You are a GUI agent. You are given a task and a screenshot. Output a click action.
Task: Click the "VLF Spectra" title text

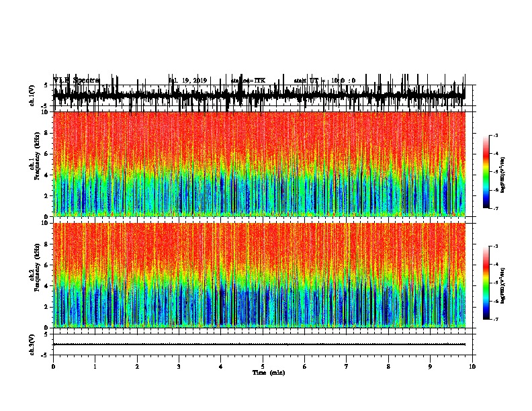[77, 81]
